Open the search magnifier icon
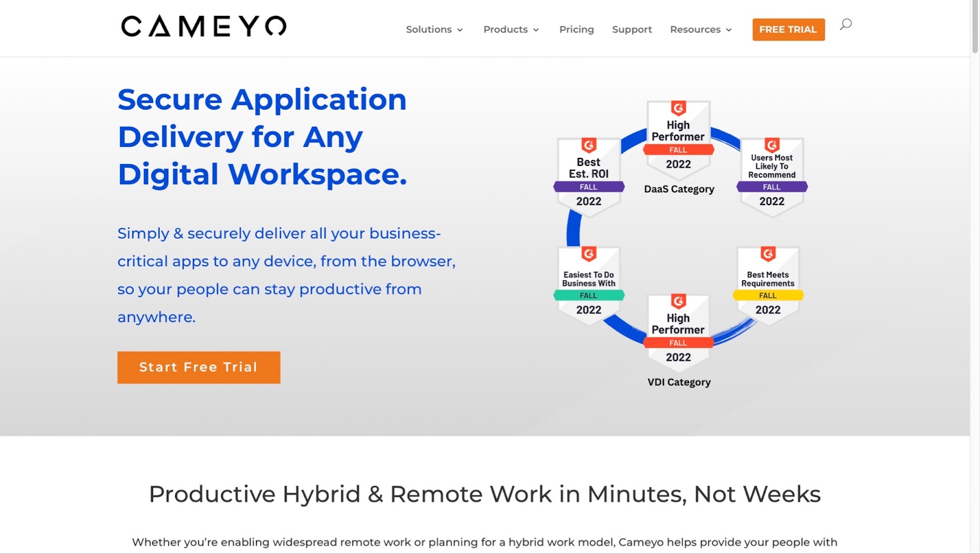Screen dimensions: 980x554 coord(845,24)
